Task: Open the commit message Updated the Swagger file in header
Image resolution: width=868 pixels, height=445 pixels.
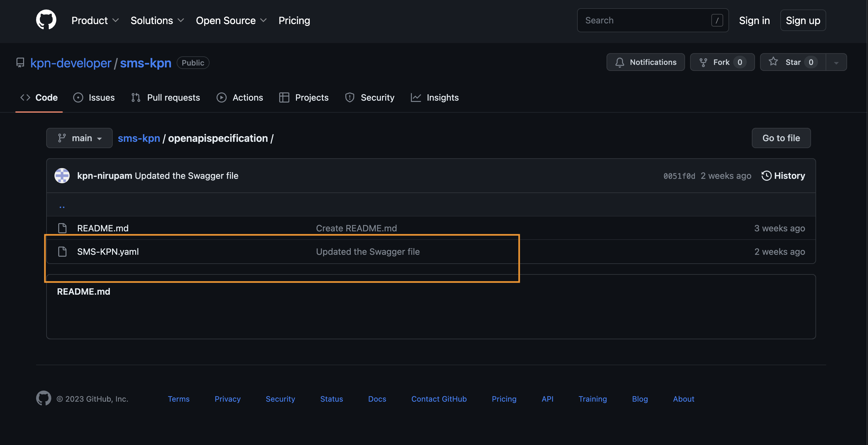Action: 186,176
